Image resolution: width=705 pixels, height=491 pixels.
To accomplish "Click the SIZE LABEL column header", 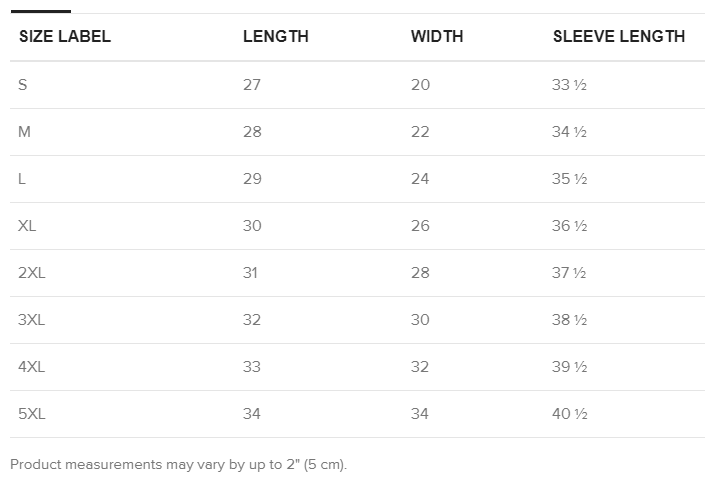I will coord(65,36).
